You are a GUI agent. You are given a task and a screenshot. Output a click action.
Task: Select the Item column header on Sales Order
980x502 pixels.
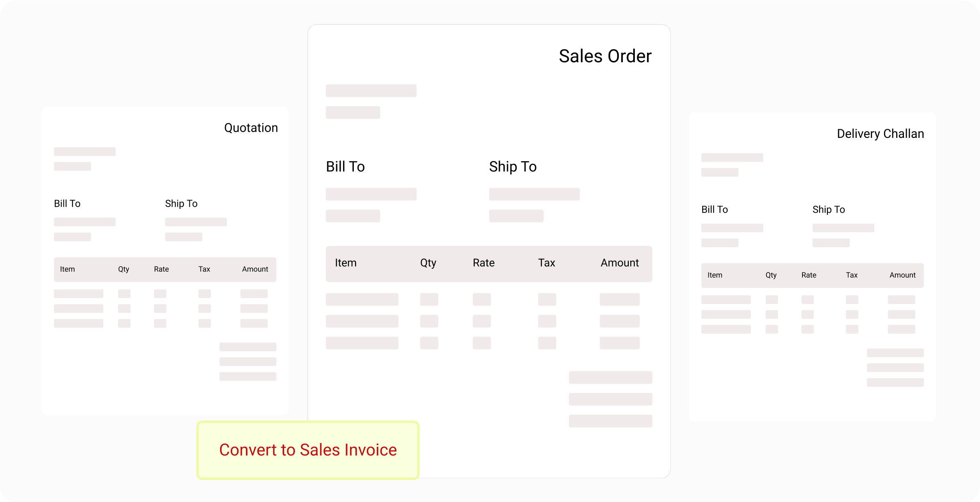pyautogui.click(x=346, y=263)
